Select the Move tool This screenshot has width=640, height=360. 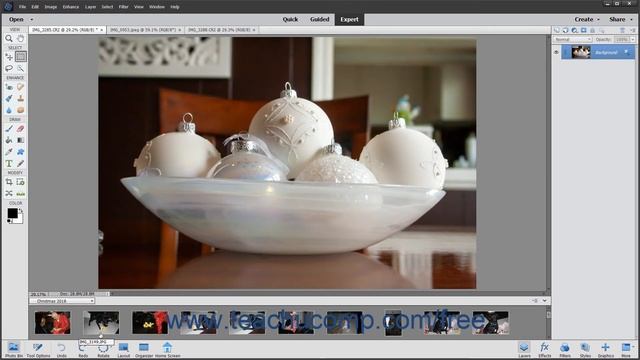9,57
